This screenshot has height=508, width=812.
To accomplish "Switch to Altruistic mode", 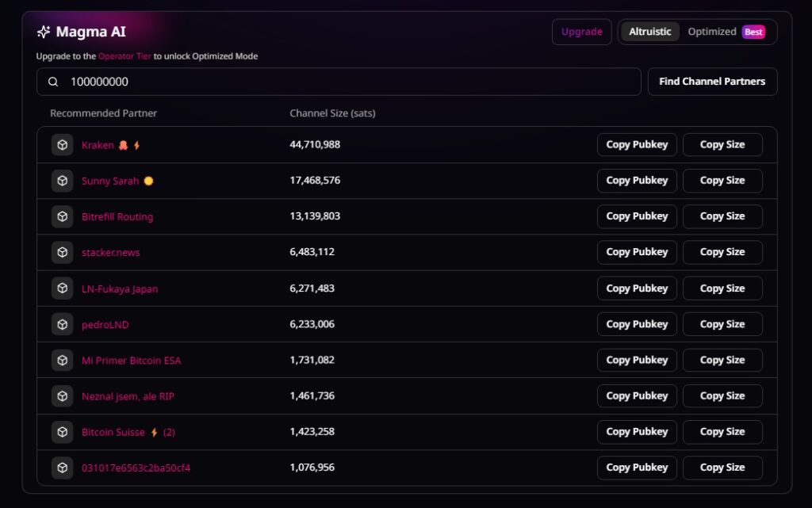I will pyautogui.click(x=650, y=32).
